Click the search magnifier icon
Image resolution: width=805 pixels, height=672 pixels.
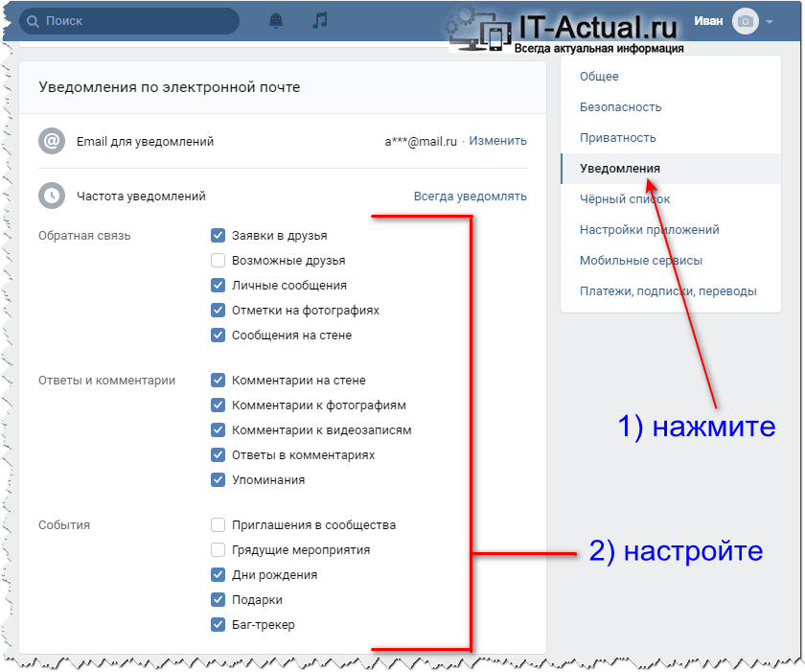pyautogui.click(x=33, y=21)
